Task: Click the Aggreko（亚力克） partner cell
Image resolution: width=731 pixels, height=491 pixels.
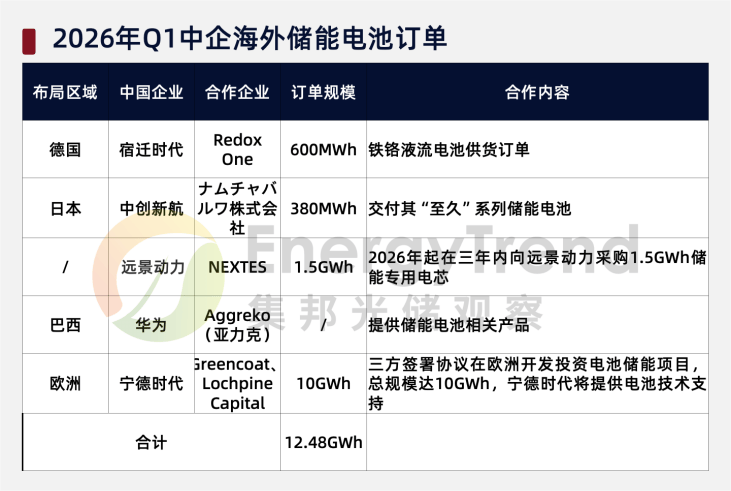Action: click(237, 325)
